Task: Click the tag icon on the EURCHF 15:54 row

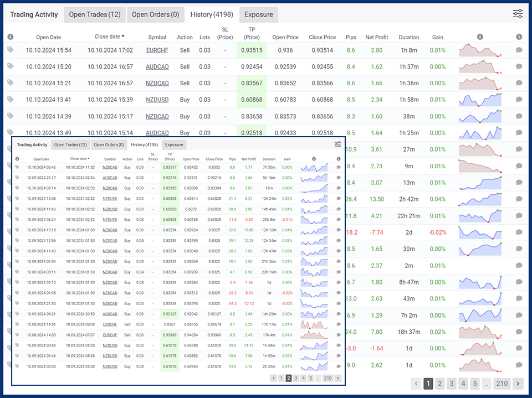Action: click(x=11, y=50)
